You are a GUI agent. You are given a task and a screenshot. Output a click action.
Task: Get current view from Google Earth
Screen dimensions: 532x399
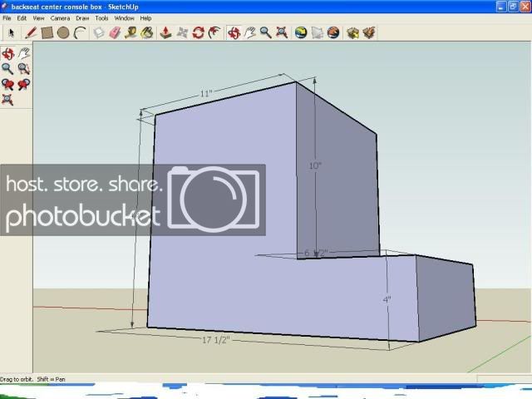pos(301,33)
